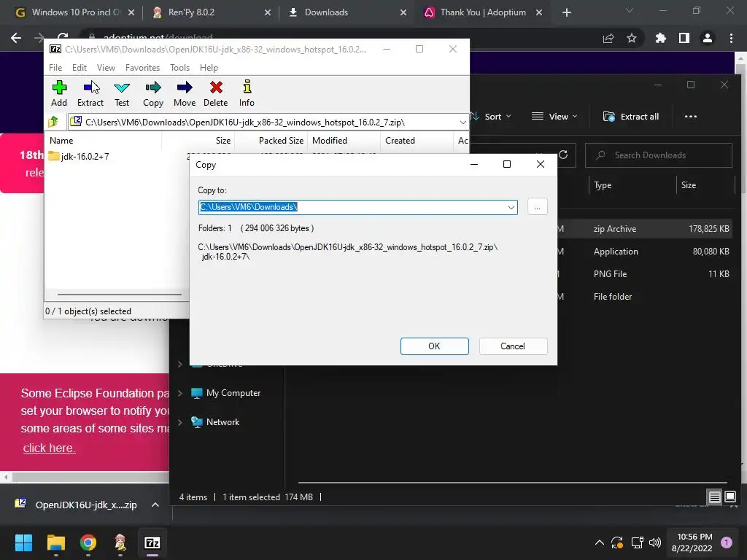
Task: Select the Application file row
Action: [645, 252]
